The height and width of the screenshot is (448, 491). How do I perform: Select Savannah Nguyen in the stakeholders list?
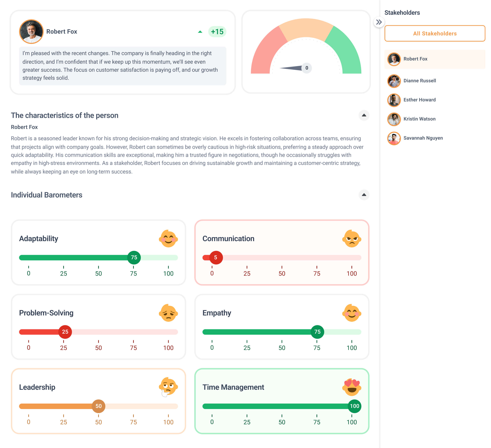[435, 138]
